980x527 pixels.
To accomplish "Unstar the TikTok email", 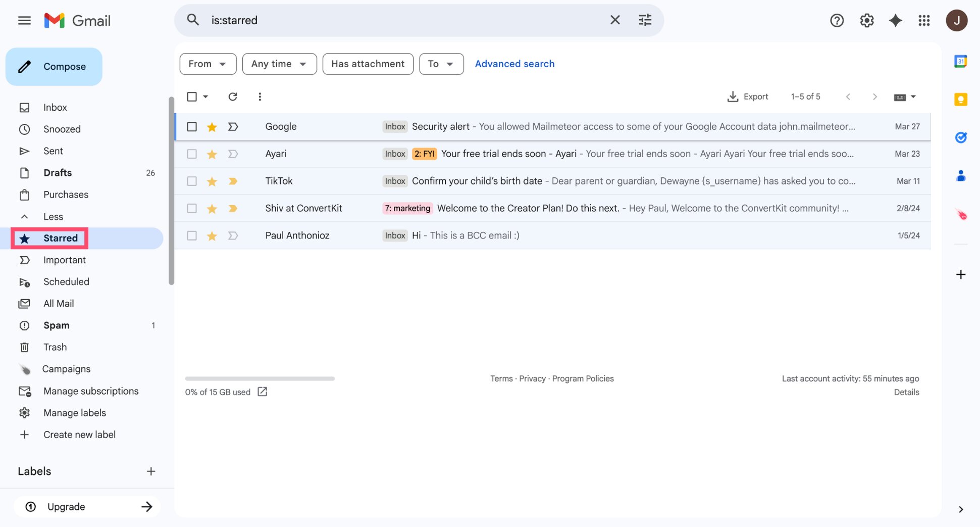I will [x=212, y=181].
